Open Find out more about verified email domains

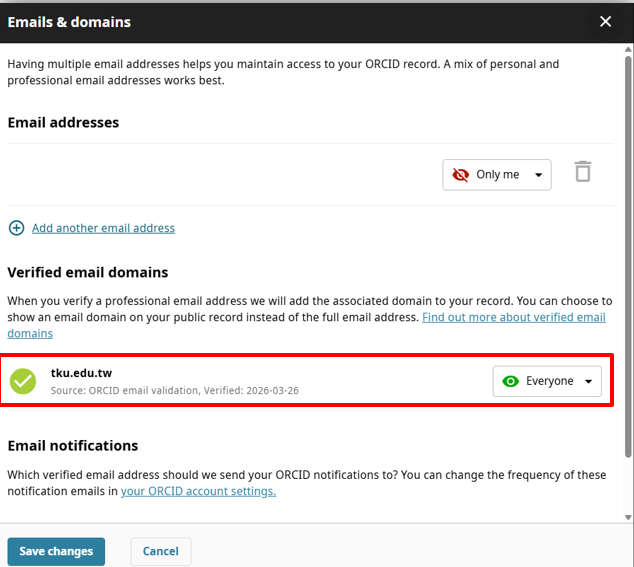[306, 325]
